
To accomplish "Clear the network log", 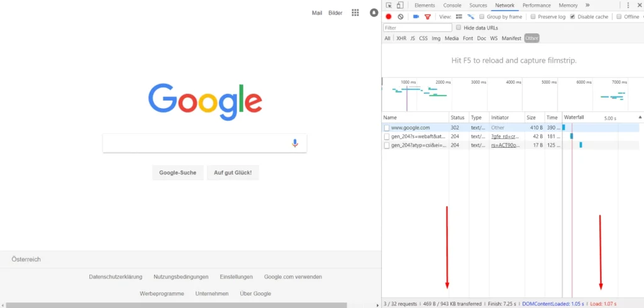I will pos(401,17).
